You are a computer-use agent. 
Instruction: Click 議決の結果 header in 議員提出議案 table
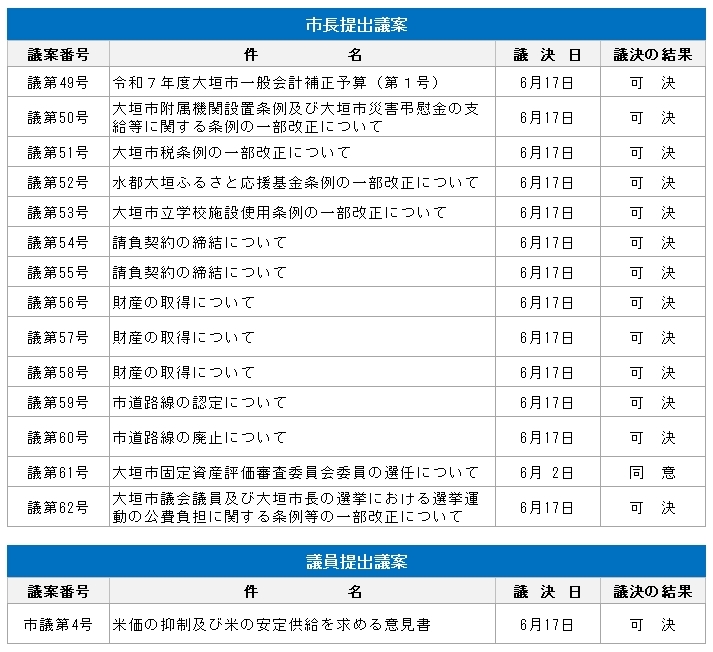coord(653,591)
